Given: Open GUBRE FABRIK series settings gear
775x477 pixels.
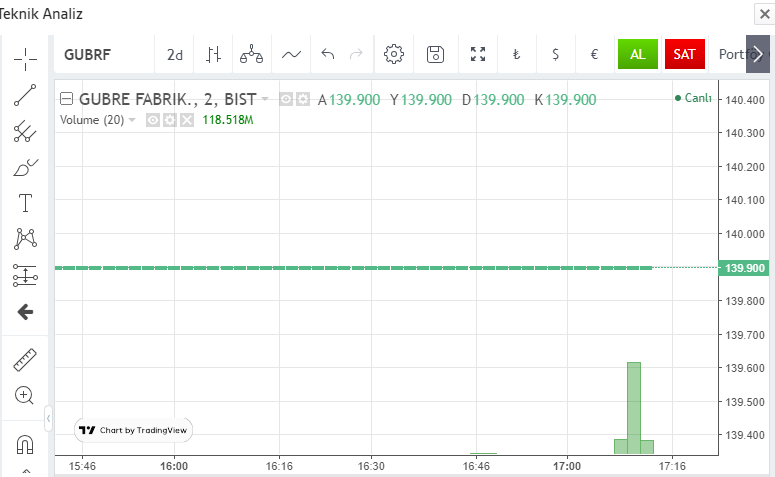Looking at the screenshot, I should 302,99.
